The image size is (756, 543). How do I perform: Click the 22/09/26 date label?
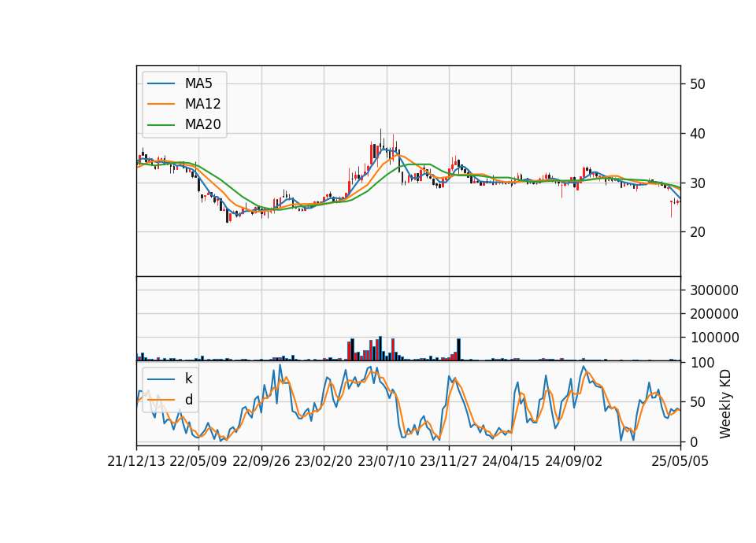[x=261, y=461]
